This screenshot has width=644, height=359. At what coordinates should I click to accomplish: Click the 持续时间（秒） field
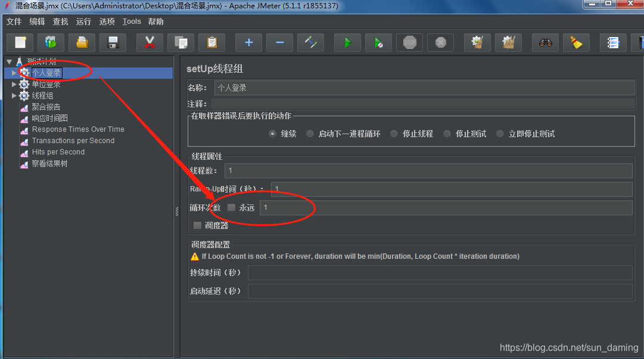(440, 273)
